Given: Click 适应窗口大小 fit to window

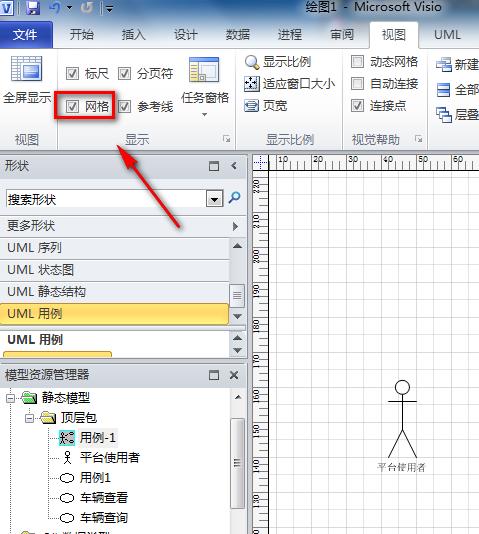Looking at the screenshot, I should pos(290,84).
